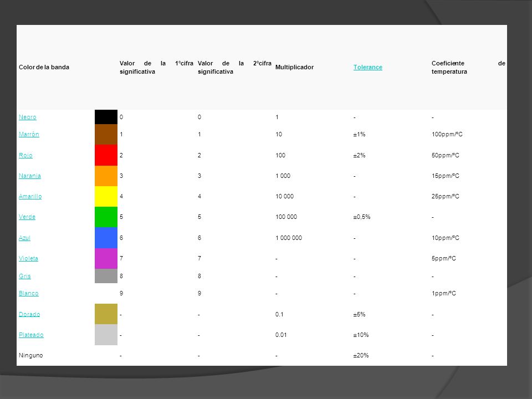
Task: Select the multiplier "10" in Marrón row
Action: coord(279,134)
